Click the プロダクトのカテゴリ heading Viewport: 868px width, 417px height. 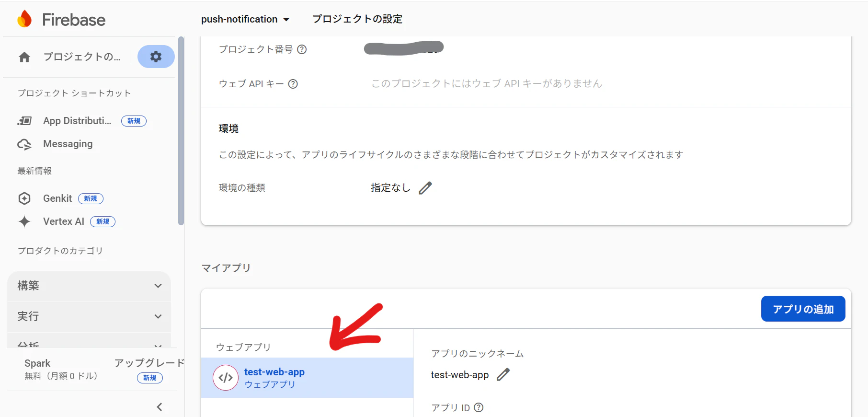[x=60, y=251]
